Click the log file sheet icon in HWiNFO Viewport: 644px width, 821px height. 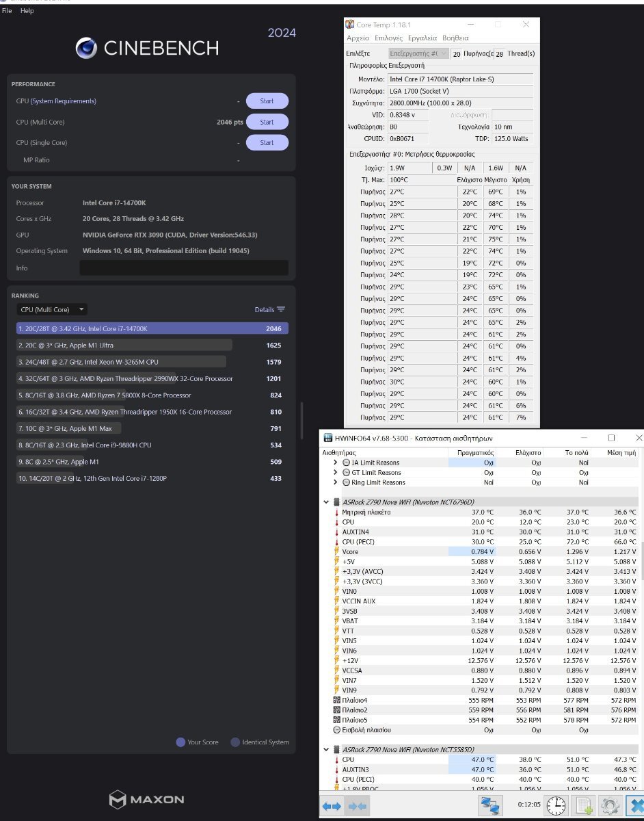(584, 805)
